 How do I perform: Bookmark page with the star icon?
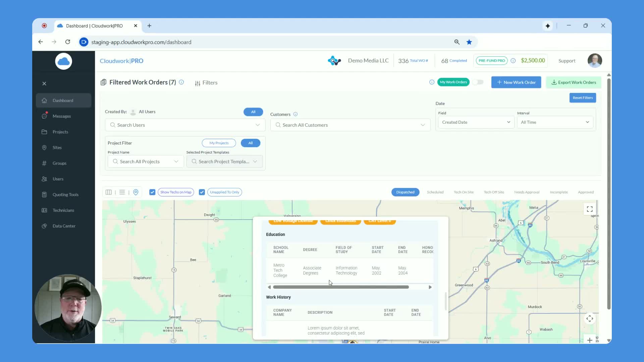[469, 42]
